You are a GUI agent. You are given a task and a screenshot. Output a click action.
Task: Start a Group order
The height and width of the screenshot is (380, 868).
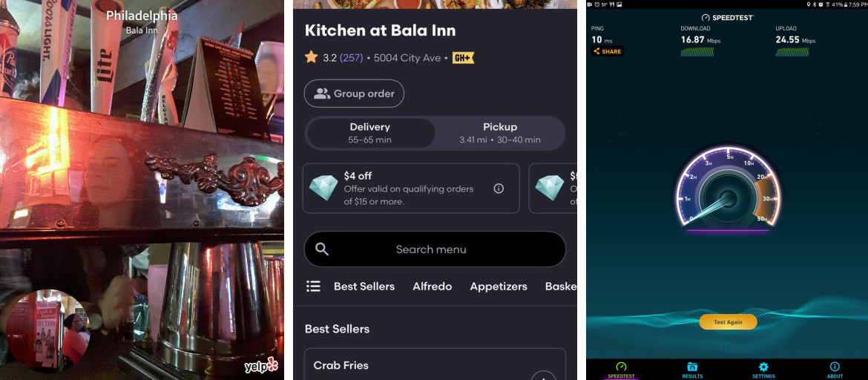355,94
